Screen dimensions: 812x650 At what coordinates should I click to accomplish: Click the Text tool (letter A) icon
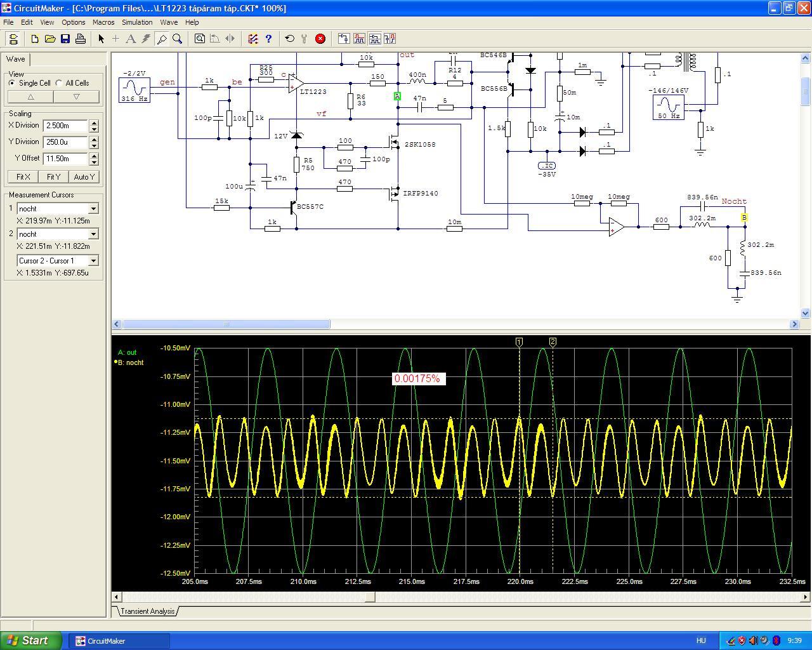(131, 39)
